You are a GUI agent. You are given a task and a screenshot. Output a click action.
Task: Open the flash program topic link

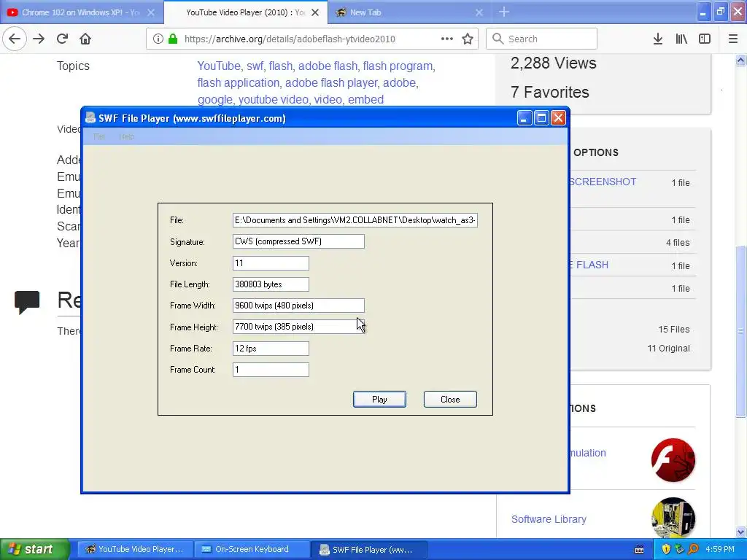pos(398,66)
